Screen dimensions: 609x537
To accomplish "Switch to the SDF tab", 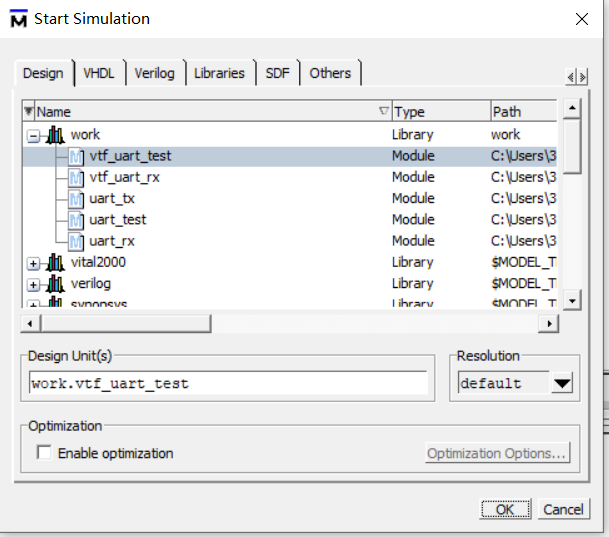I will pyautogui.click(x=278, y=73).
